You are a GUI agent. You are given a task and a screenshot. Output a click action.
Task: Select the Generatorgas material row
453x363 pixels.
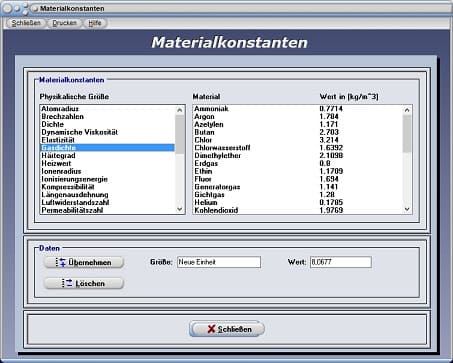(x=298, y=187)
